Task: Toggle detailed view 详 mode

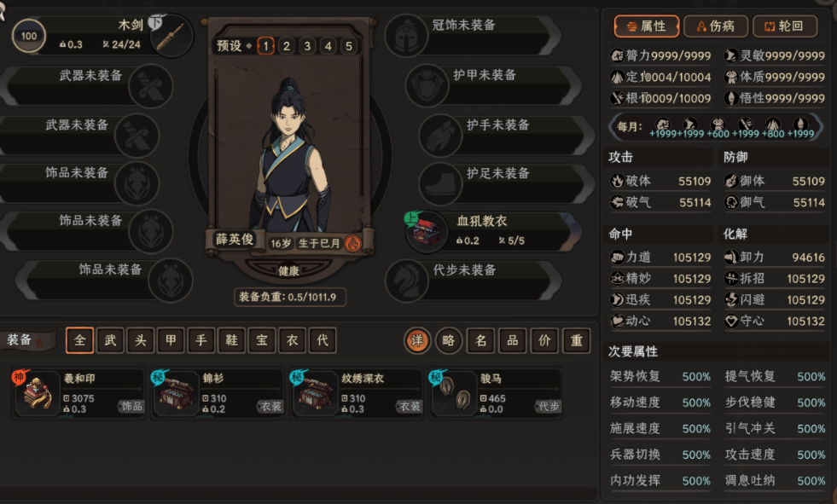Action: [417, 340]
